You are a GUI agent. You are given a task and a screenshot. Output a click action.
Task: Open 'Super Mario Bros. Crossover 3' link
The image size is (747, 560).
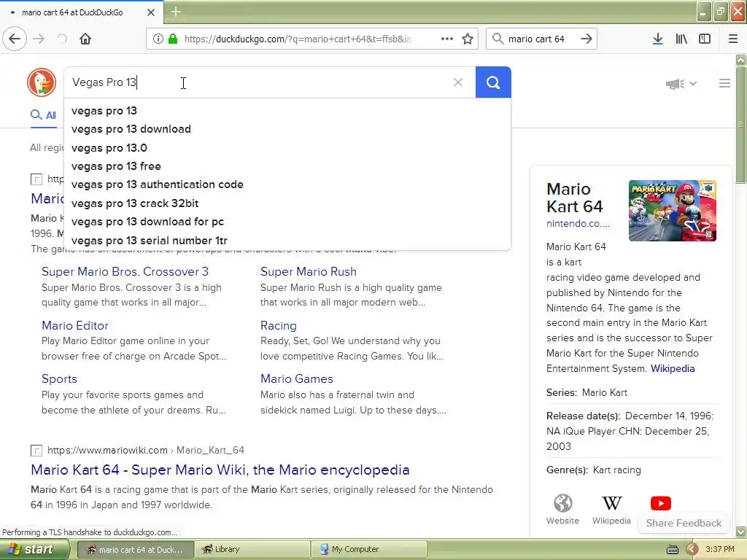[x=125, y=271]
